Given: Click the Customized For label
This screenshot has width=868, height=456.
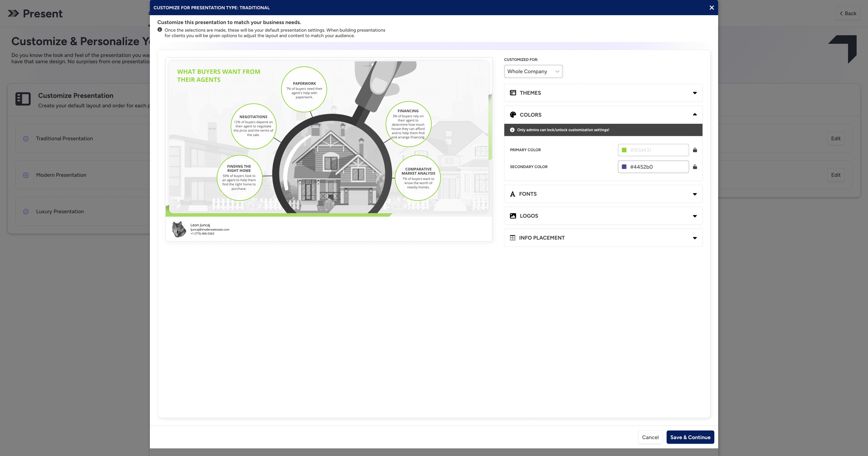Looking at the screenshot, I should pyautogui.click(x=521, y=60).
